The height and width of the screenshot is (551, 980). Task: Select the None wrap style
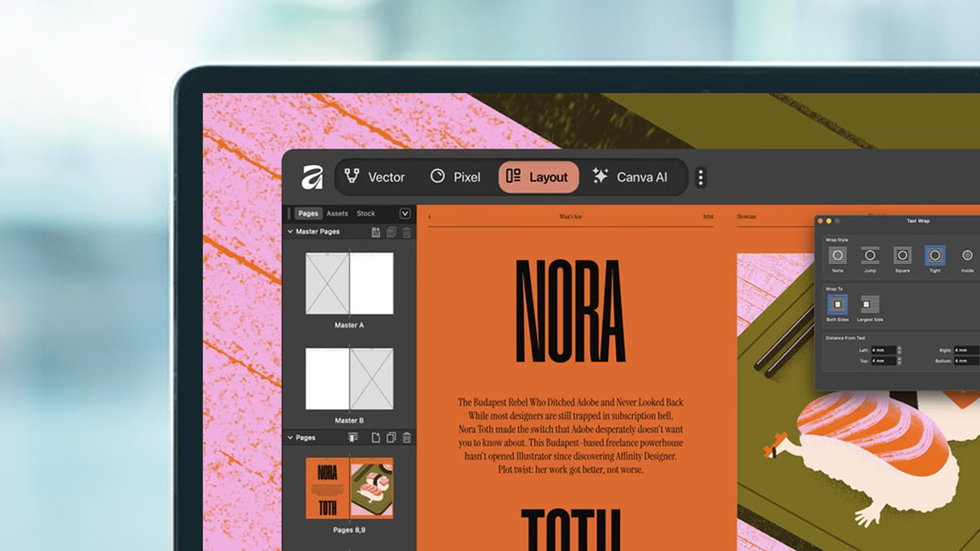tap(837, 256)
